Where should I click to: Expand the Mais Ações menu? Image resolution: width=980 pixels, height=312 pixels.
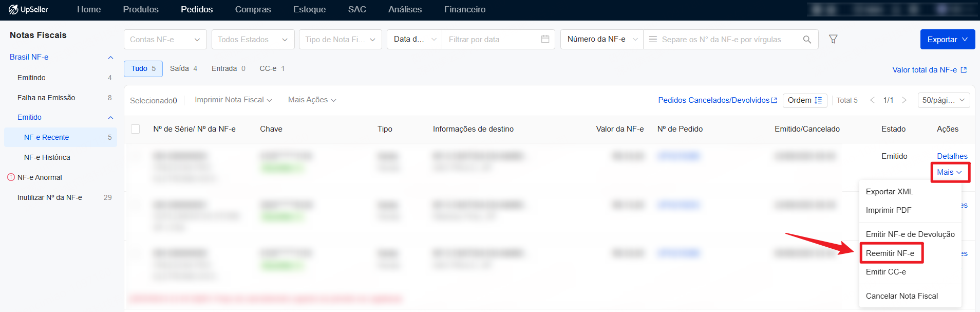click(312, 100)
